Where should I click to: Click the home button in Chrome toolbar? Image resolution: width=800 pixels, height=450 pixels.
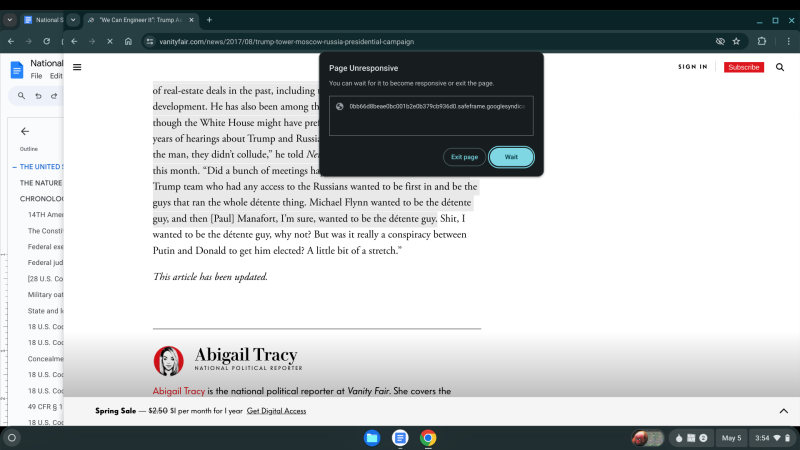128,41
